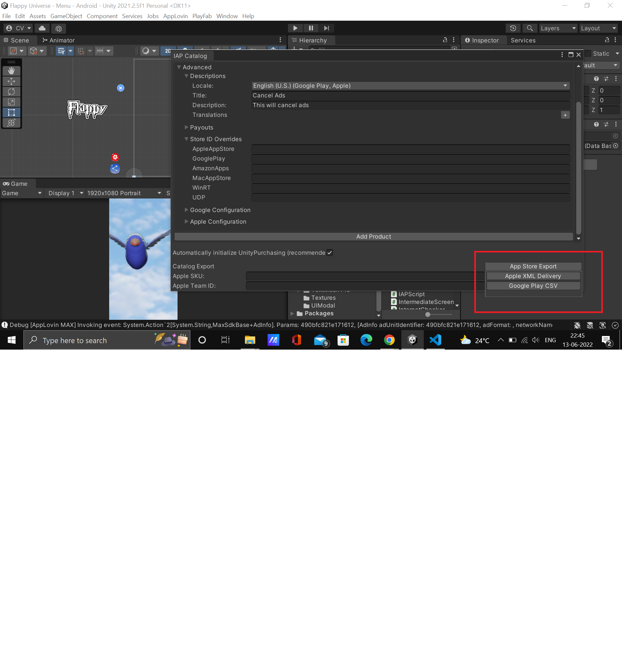
Task: Expand the Payouts section
Action: click(x=186, y=128)
